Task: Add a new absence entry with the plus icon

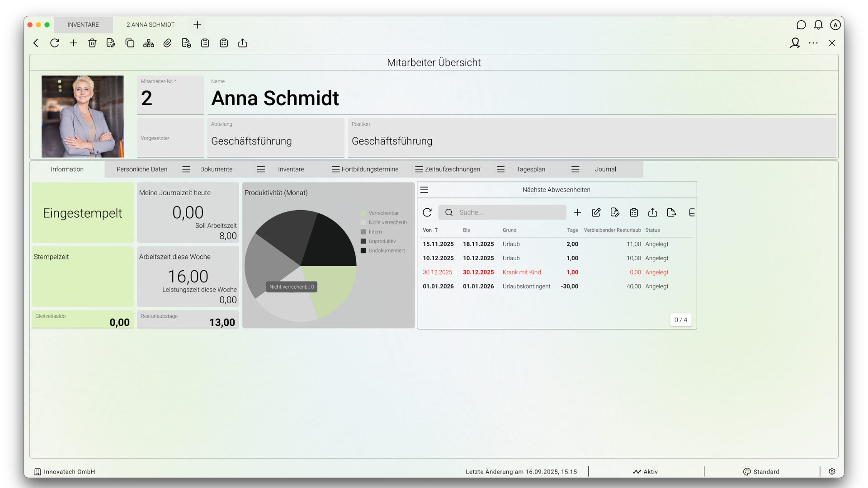Action: 577,212
